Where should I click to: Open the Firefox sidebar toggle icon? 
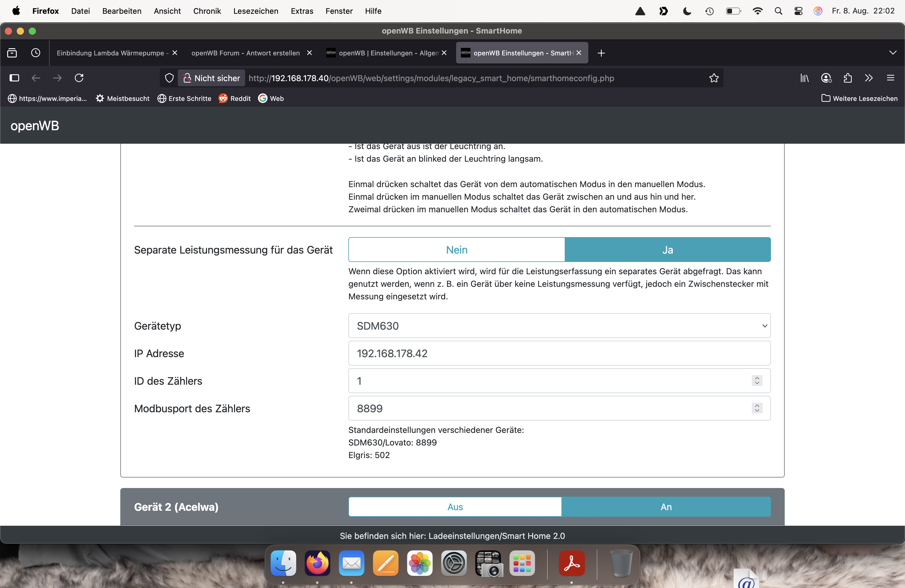(14, 78)
